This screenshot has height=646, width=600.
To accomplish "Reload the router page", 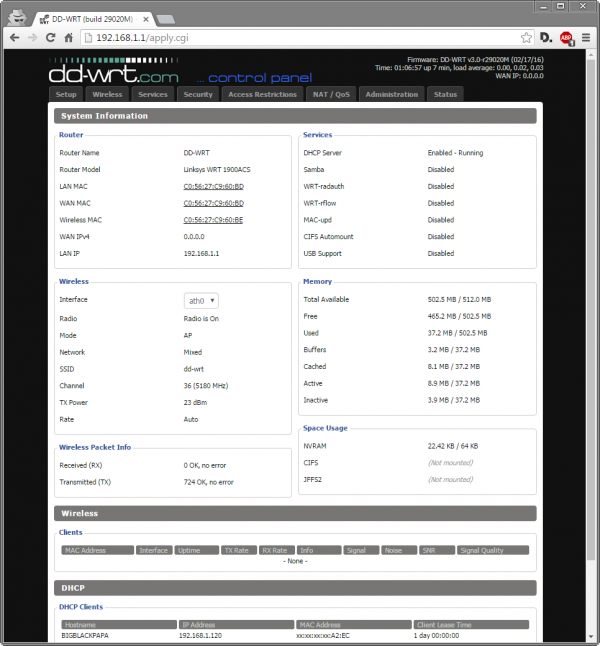I will point(52,37).
